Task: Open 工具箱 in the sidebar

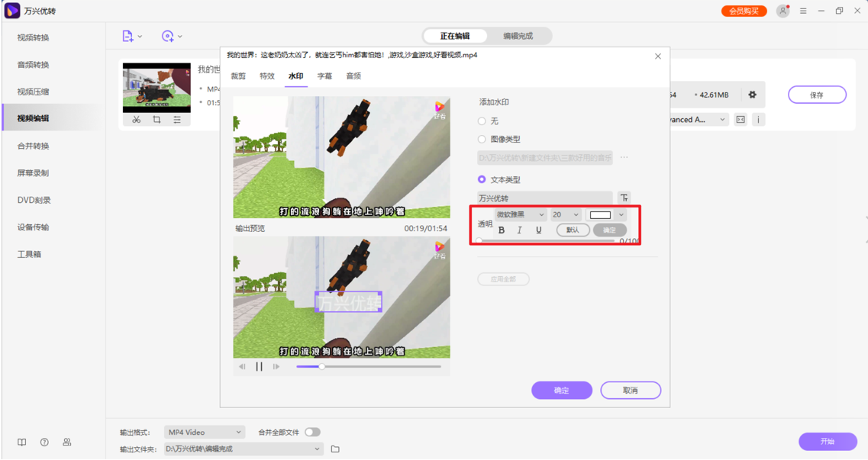Action: 29,254
